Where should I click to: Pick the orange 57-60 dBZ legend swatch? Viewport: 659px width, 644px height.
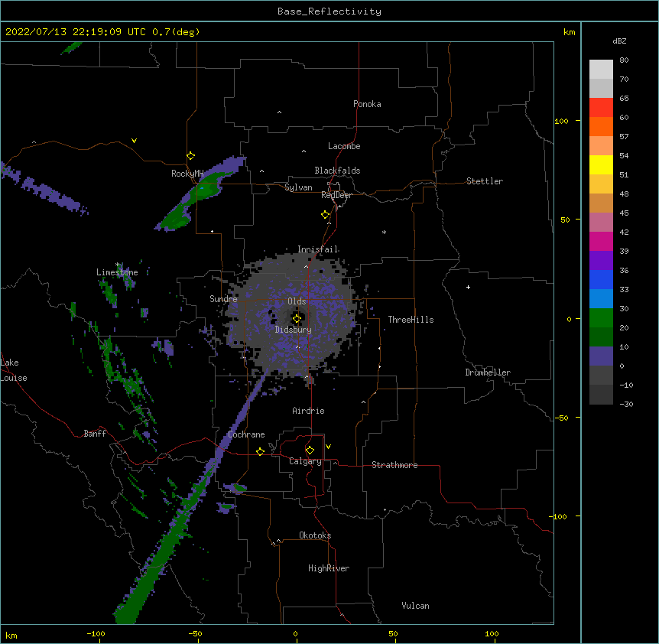pos(601,126)
